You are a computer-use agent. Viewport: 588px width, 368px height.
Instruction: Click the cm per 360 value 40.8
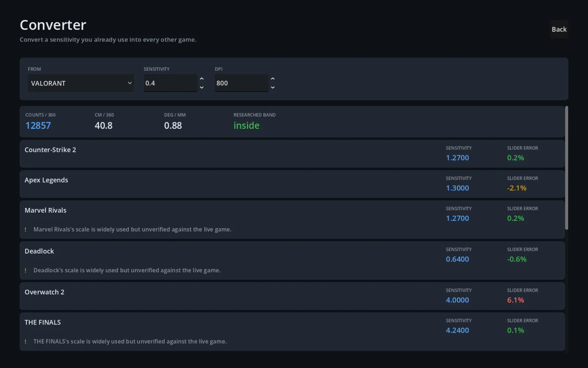coord(104,125)
